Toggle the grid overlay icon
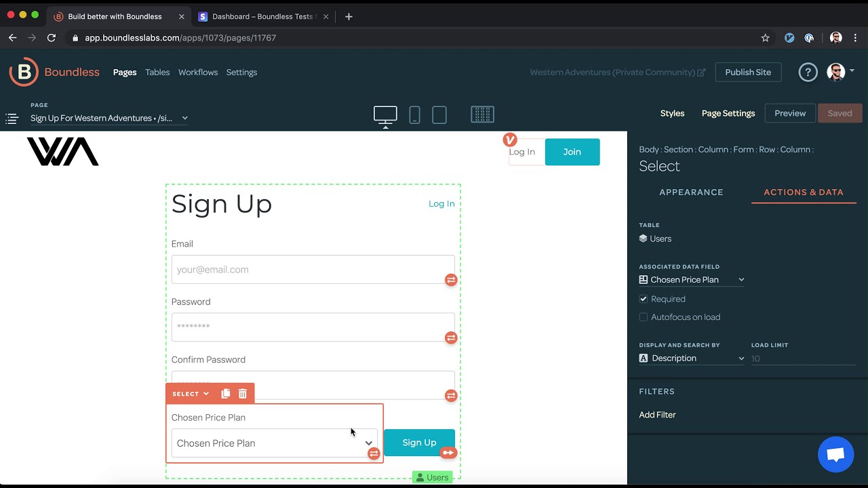This screenshot has width=868, height=488. click(482, 115)
